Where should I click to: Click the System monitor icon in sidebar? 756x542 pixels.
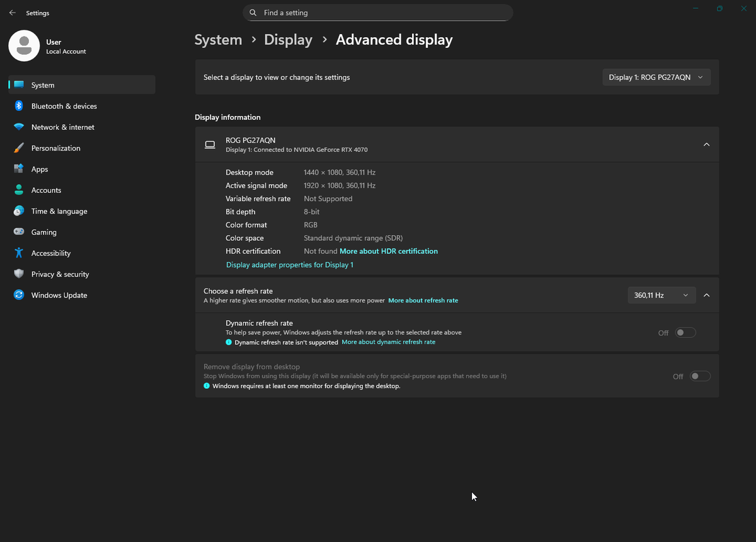coord(19,85)
